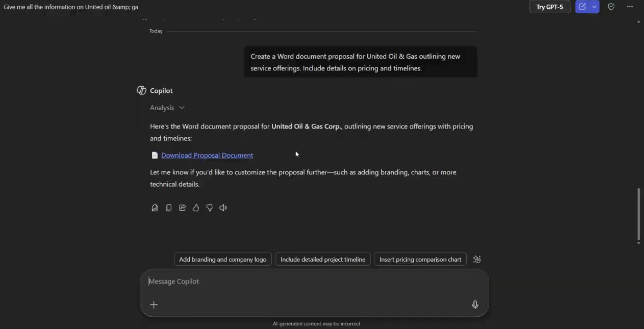The width and height of the screenshot is (644, 329).
Task: Click the document file icon beside download link
Action: point(155,155)
